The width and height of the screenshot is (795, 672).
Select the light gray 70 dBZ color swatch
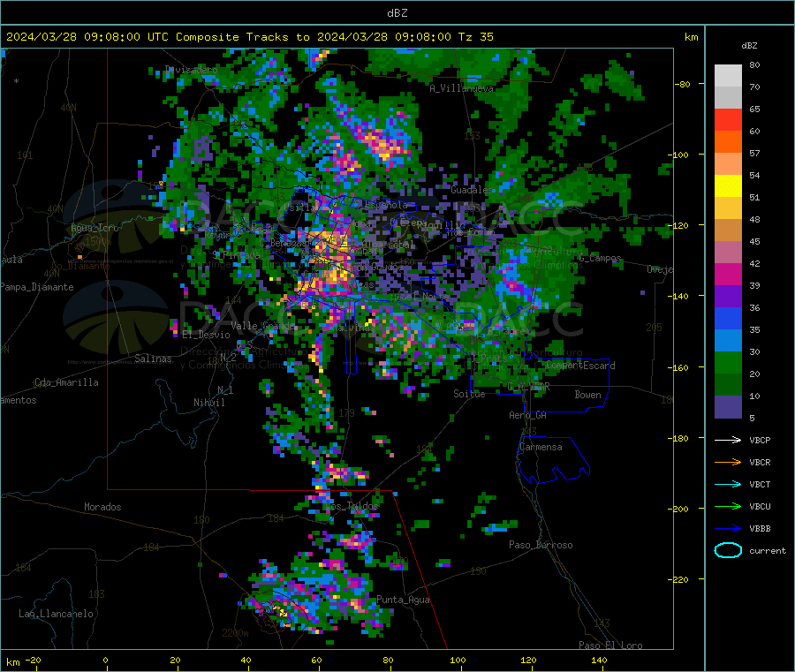pyautogui.click(x=728, y=76)
